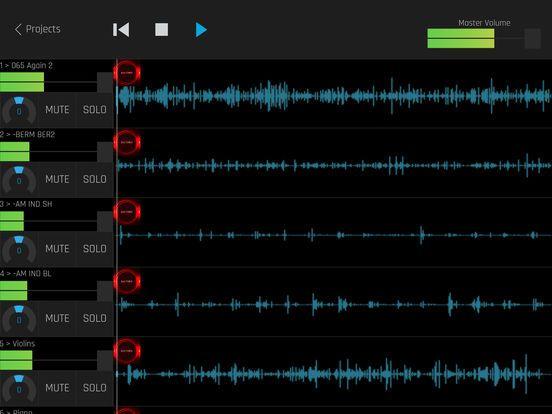
Task: Solo the -BERM BER2 track
Action: point(95,179)
